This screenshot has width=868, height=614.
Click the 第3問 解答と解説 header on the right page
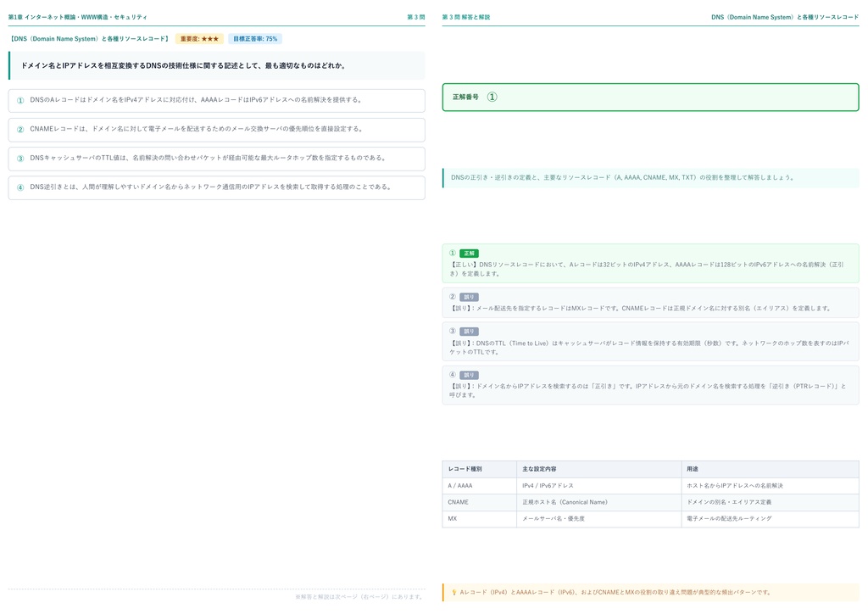coord(466,17)
